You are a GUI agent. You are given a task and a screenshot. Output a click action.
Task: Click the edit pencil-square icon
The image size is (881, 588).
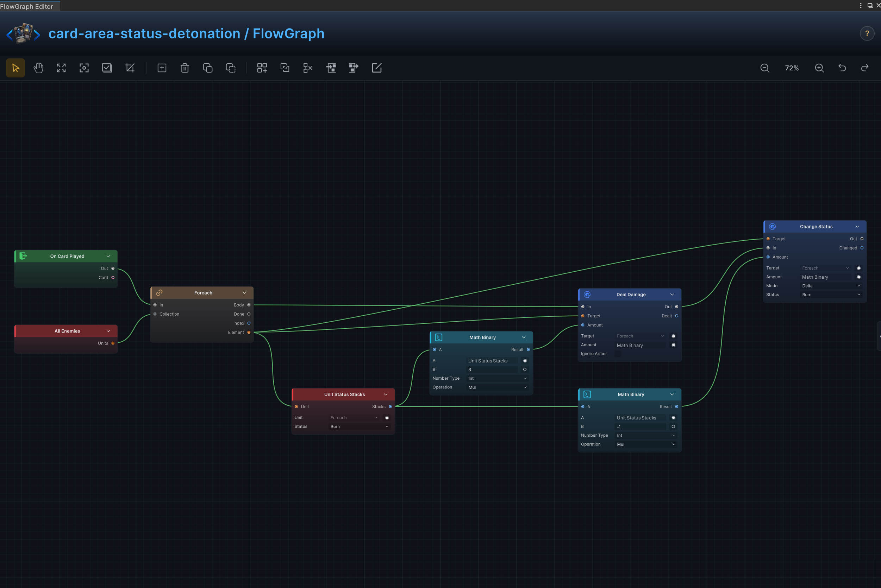[377, 68]
